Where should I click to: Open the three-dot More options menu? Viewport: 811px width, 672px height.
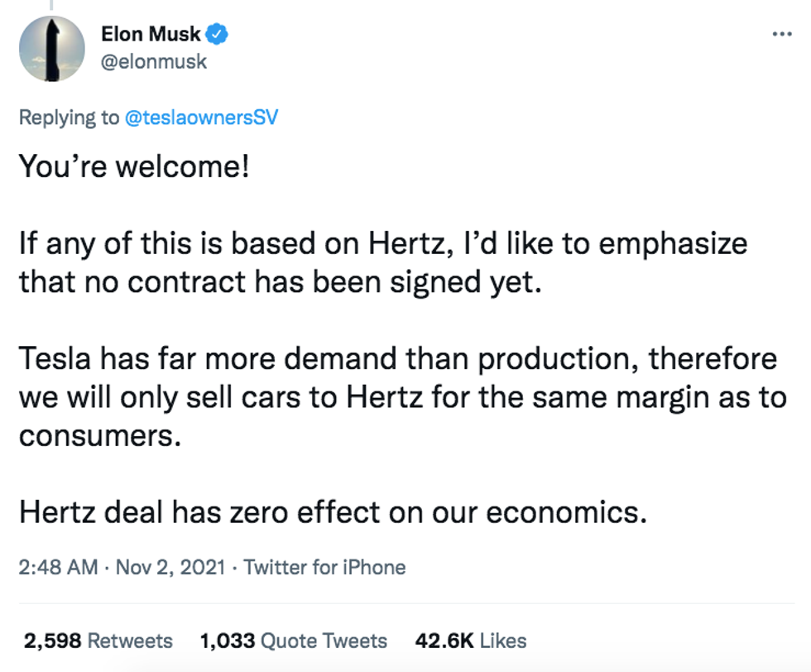coord(781,34)
